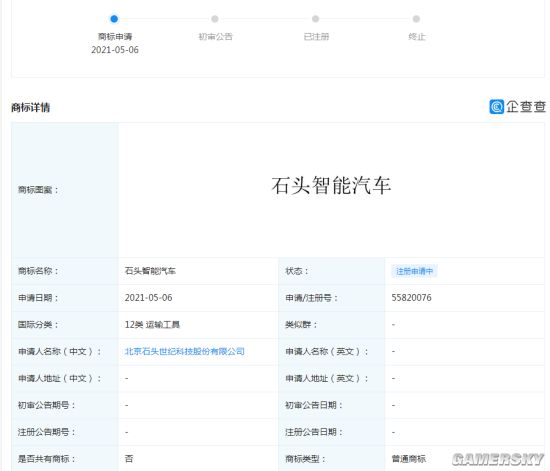The width and height of the screenshot is (550, 471).
Task: Click the 终止 step label text
Action: coord(417,36)
